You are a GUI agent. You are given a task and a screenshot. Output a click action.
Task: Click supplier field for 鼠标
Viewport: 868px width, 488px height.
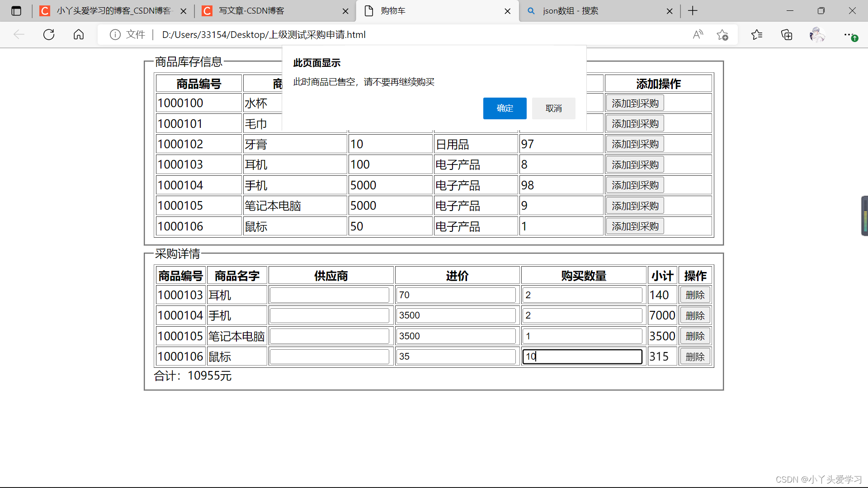tap(330, 357)
